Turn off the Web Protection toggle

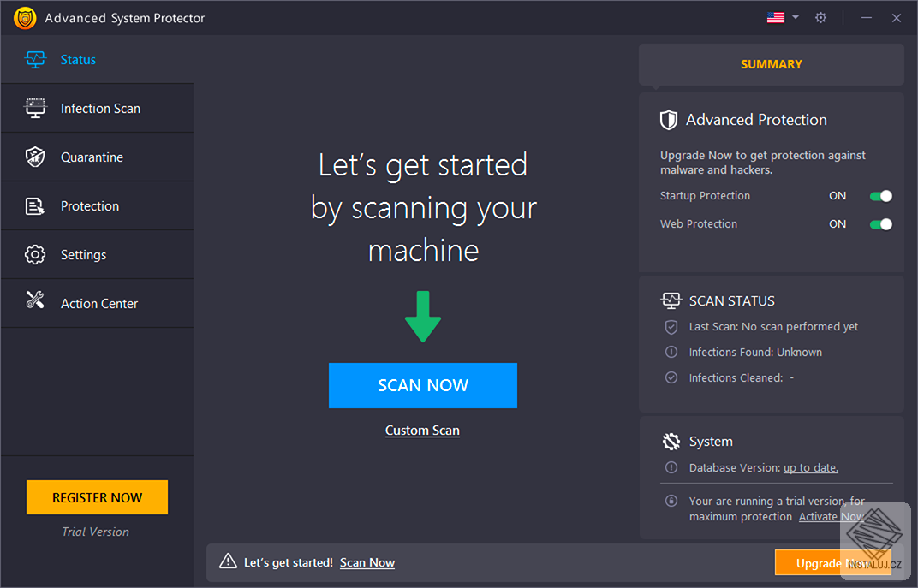(x=881, y=224)
